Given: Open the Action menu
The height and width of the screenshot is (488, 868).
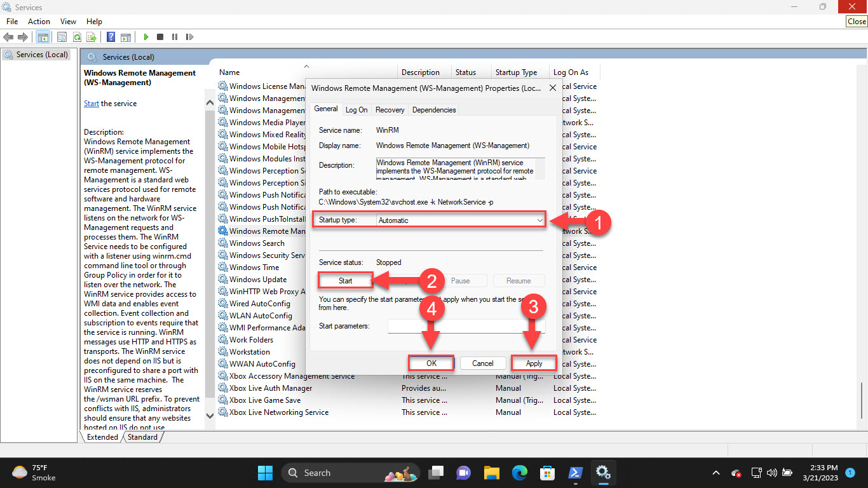Looking at the screenshot, I should (39, 21).
